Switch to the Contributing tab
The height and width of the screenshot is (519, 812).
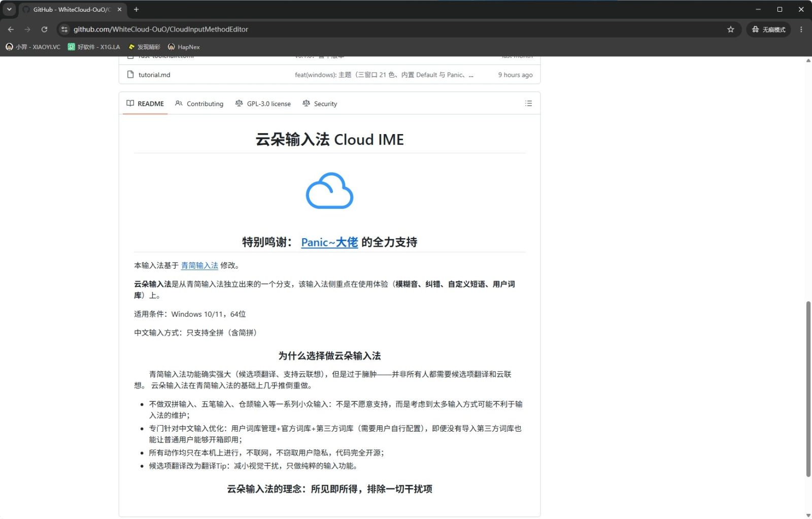pyautogui.click(x=199, y=104)
